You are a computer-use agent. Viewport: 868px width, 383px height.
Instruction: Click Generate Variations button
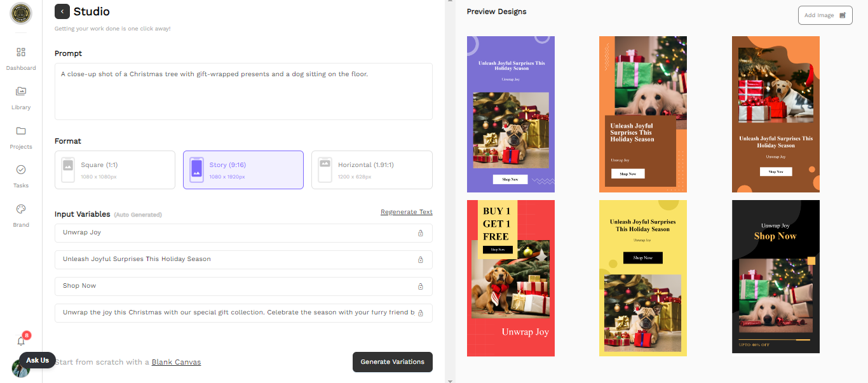[x=393, y=362]
